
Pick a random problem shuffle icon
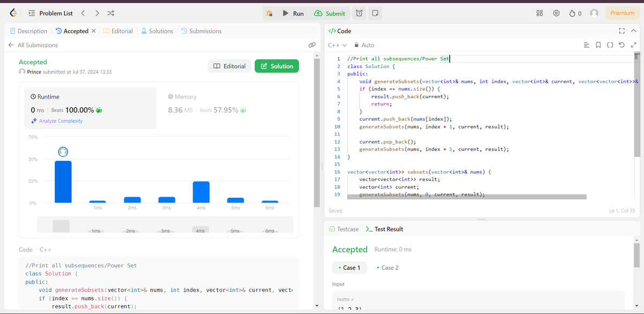111,13
